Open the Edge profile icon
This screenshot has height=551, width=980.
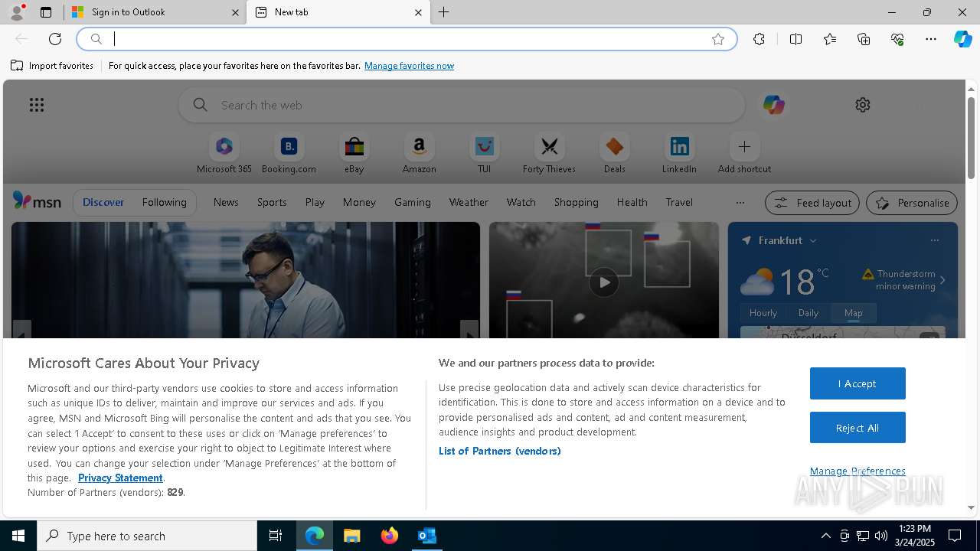click(x=16, y=12)
